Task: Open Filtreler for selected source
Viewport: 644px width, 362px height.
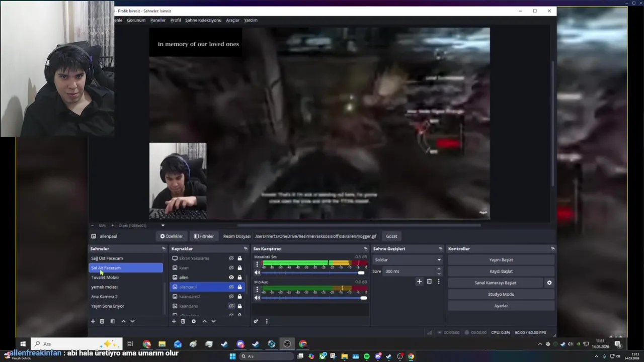Action: click(x=204, y=236)
